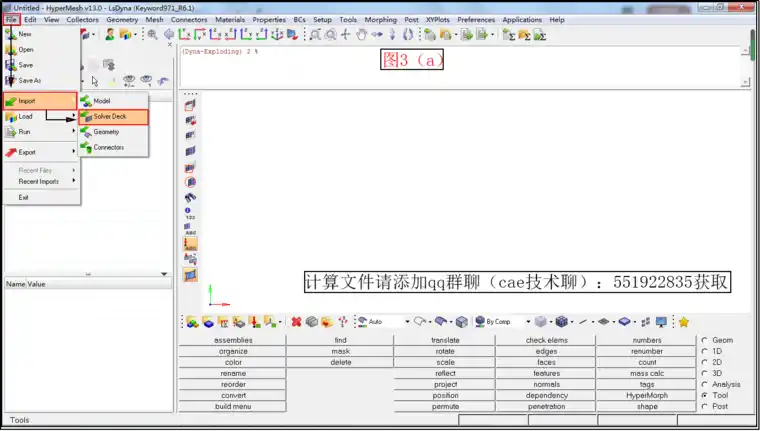
Task: Click the first sigma summary icon
Action: [508, 34]
